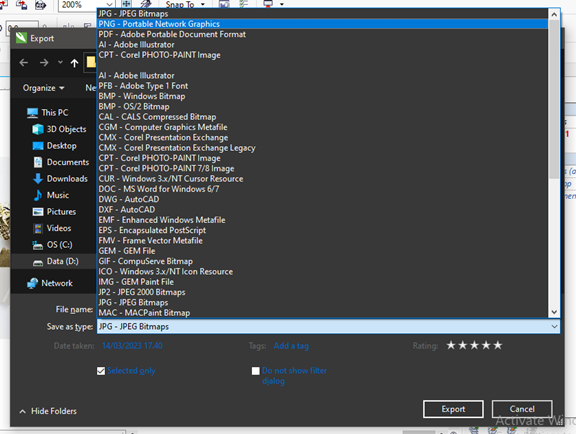Image resolution: width=576 pixels, height=434 pixels.
Task: Open the Save as type combo box
Action: pos(328,326)
